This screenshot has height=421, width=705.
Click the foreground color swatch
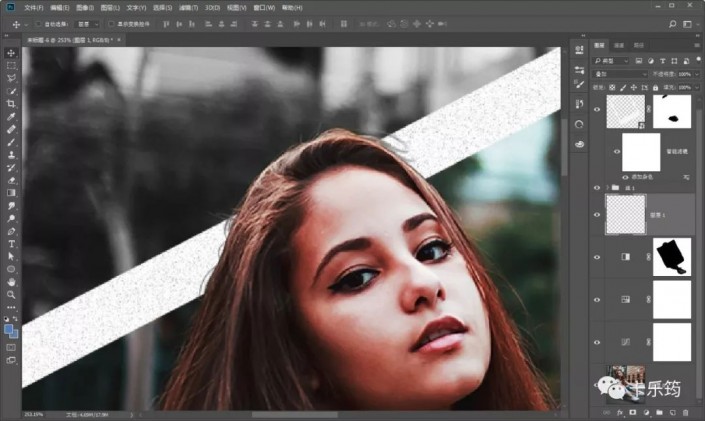9,329
